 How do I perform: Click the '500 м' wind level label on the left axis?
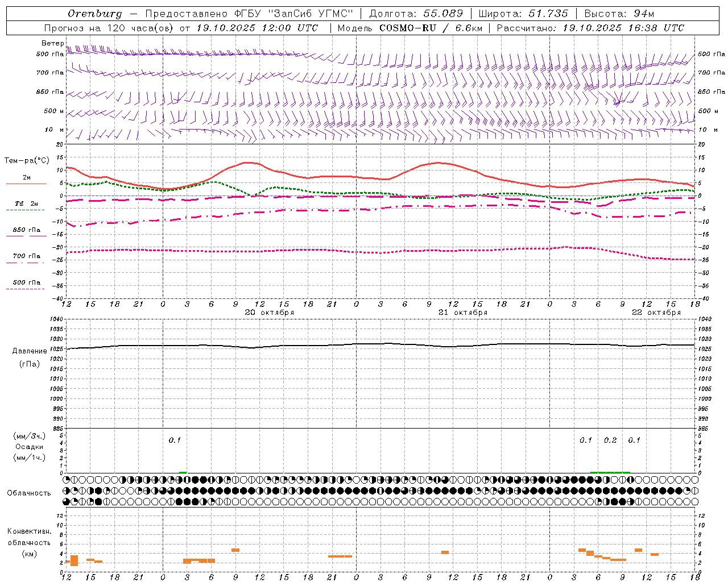pyautogui.click(x=54, y=111)
